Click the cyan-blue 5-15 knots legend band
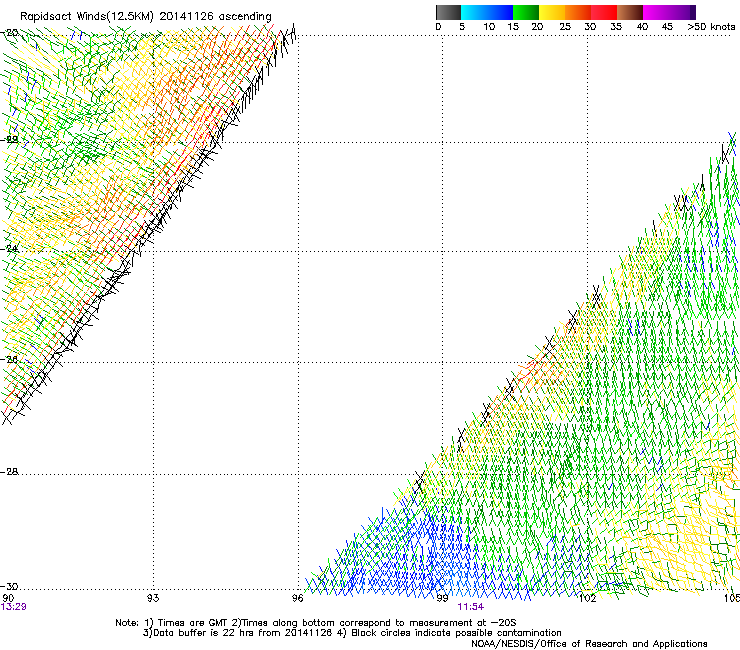740x650 pixels. click(x=487, y=12)
